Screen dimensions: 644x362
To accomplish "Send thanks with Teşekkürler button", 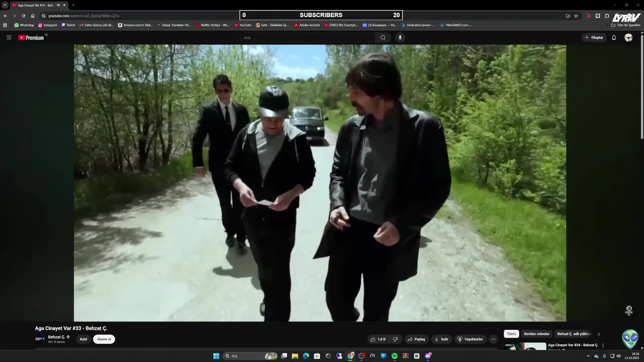I will 470,339.
